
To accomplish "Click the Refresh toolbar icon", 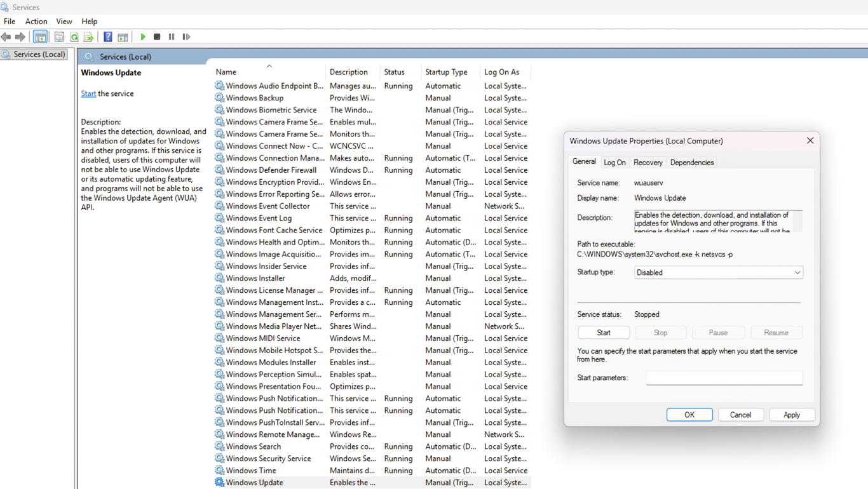I will [74, 37].
